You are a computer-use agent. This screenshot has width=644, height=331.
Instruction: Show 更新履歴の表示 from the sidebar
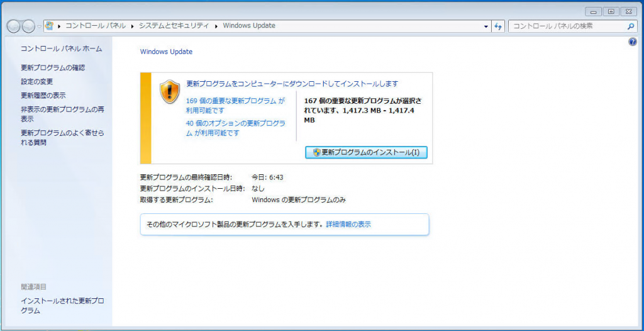click(43, 96)
